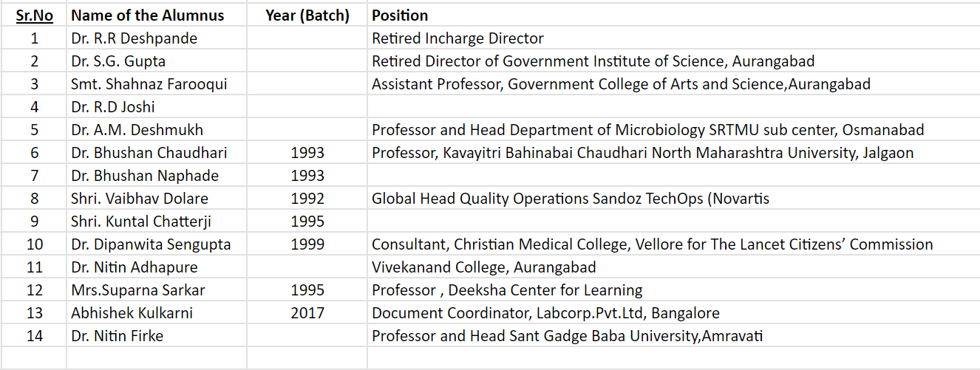Select the Name of the Alumnus header
980x370 pixels.
(x=157, y=16)
